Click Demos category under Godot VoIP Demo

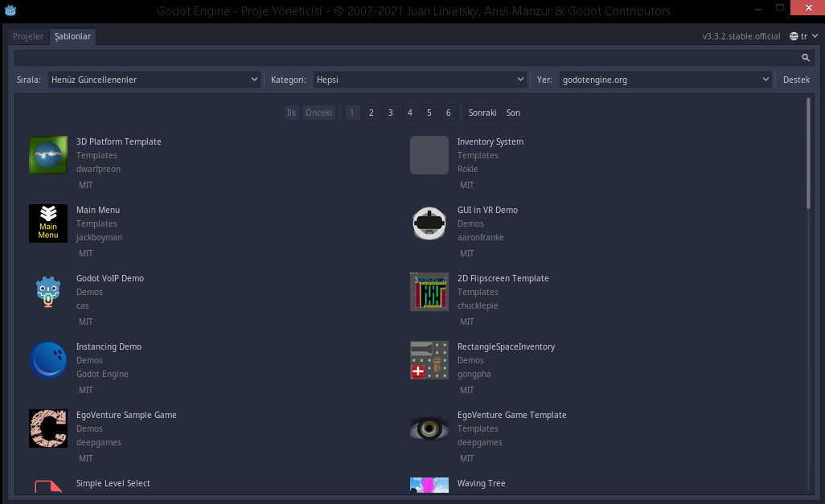pos(89,292)
